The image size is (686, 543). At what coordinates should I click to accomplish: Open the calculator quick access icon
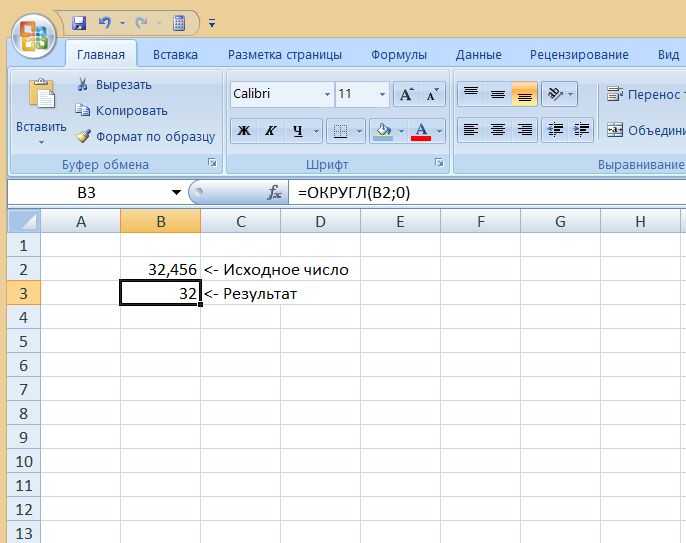tap(179, 23)
